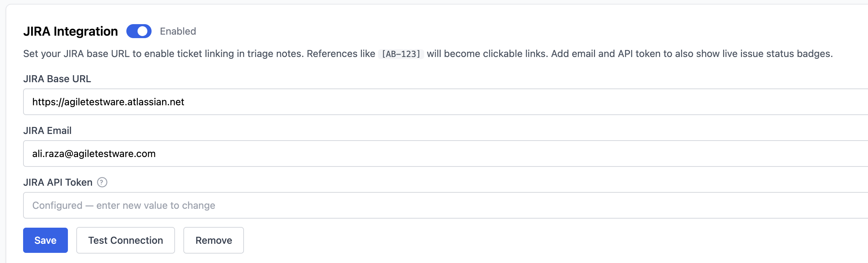Click the JIRA API Token label text
The height and width of the screenshot is (263, 868).
[58, 182]
